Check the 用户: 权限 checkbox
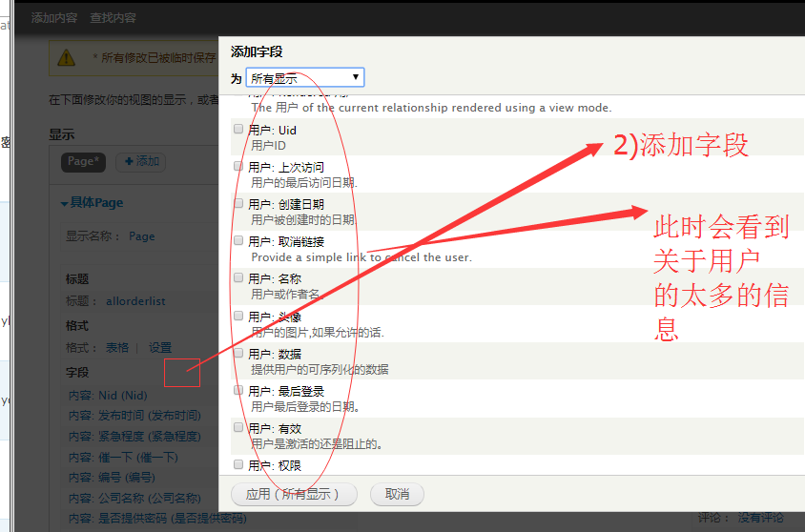The width and height of the screenshot is (805, 532). pos(238,465)
